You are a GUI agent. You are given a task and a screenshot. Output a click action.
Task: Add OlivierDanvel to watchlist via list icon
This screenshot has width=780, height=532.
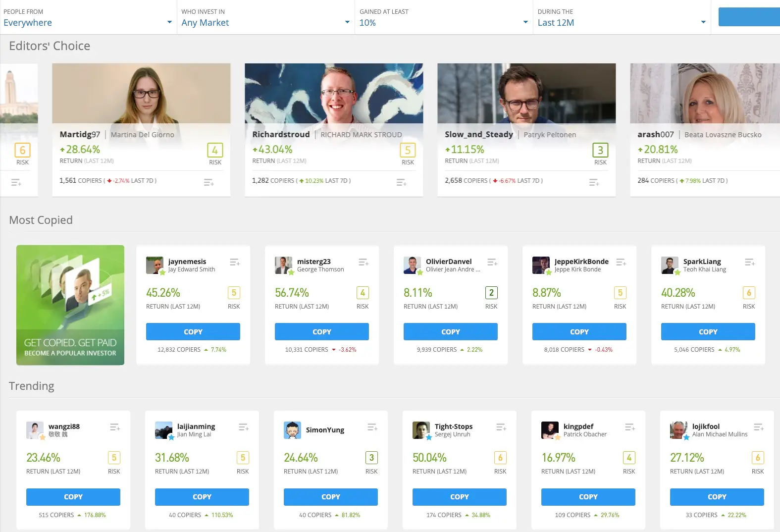pos(492,262)
